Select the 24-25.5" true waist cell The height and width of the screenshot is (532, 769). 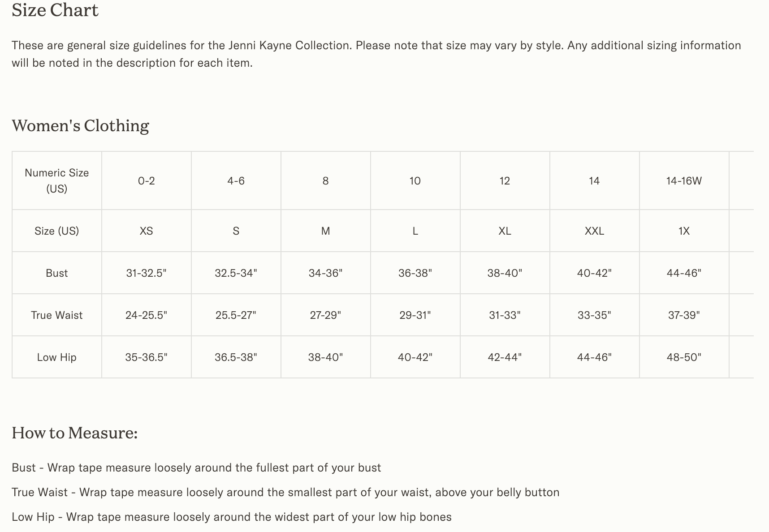(x=146, y=315)
